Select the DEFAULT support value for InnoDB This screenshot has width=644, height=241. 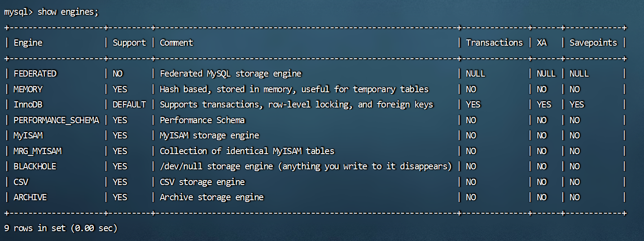tap(129, 104)
